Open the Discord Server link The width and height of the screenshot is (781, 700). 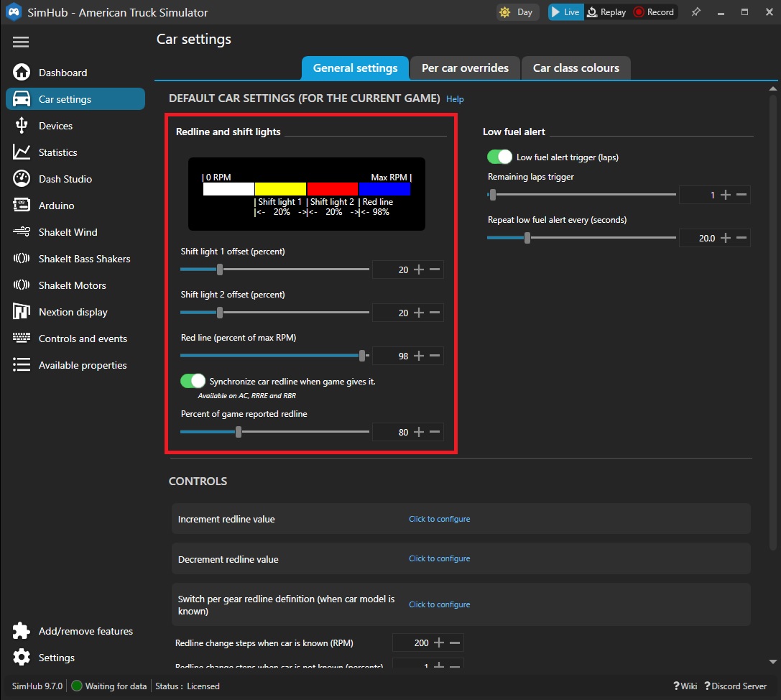tap(735, 686)
